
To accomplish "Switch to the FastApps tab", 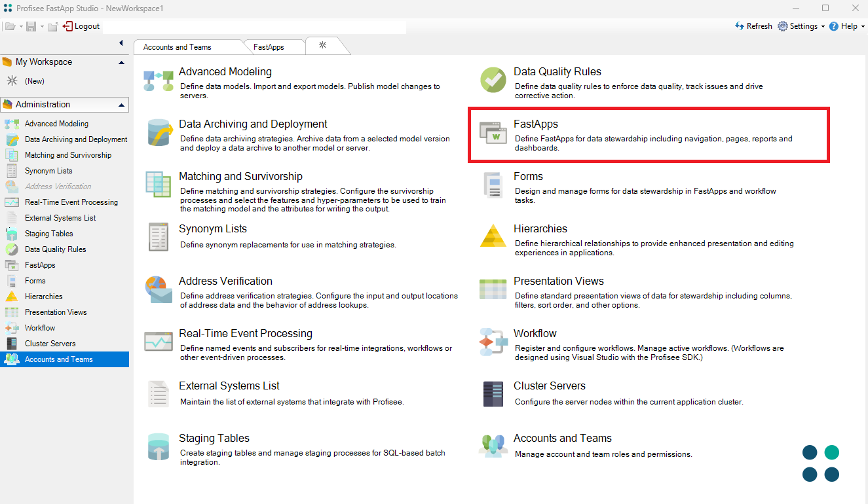I will [x=269, y=47].
